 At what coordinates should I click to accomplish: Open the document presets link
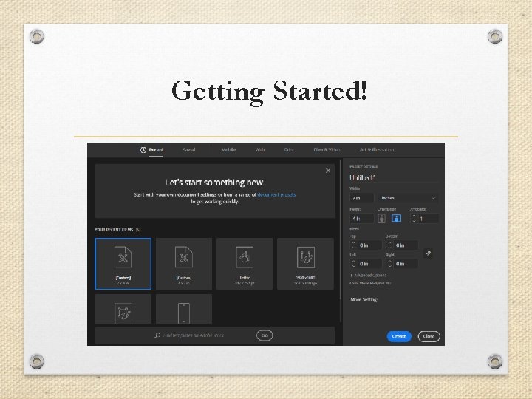[276, 194]
